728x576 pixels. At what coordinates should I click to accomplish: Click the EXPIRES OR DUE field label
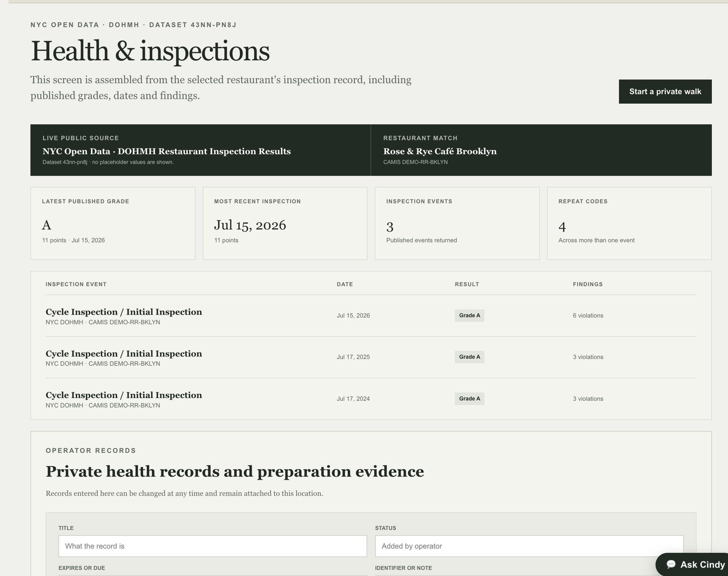(82, 568)
